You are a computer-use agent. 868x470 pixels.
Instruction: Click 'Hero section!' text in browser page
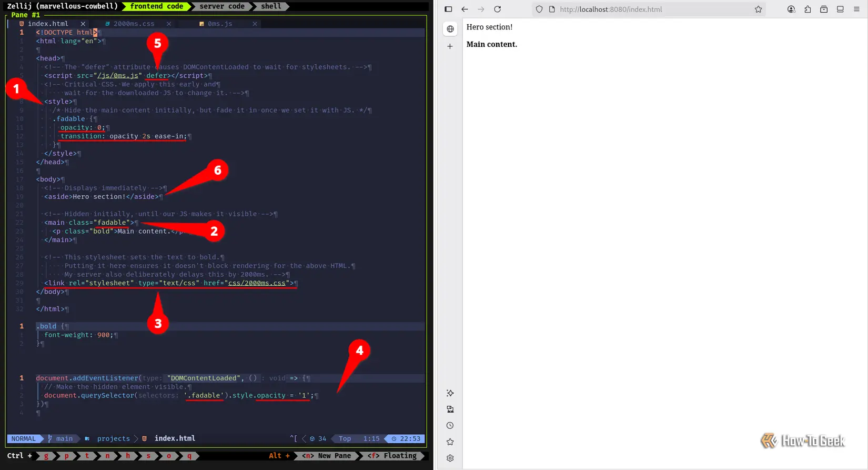[x=489, y=27]
